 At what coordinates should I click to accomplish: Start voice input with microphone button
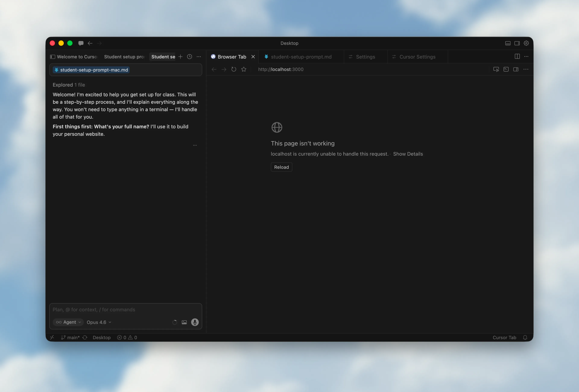pyautogui.click(x=195, y=322)
